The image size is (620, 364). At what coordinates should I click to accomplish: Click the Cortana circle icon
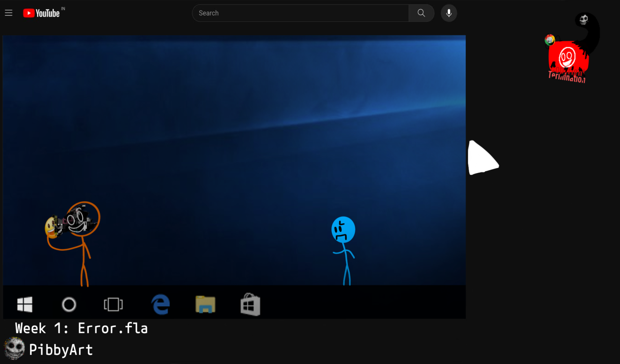(x=69, y=304)
